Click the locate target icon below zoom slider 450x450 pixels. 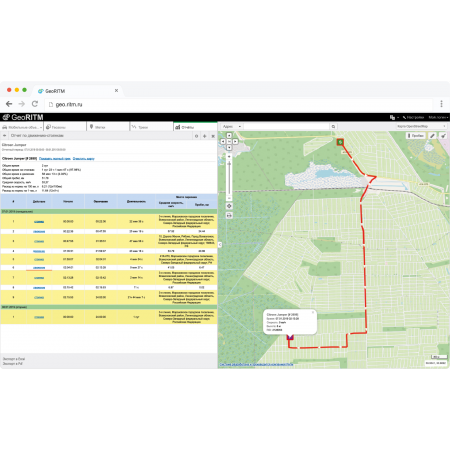pyautogui.click(x=229, y=206)
